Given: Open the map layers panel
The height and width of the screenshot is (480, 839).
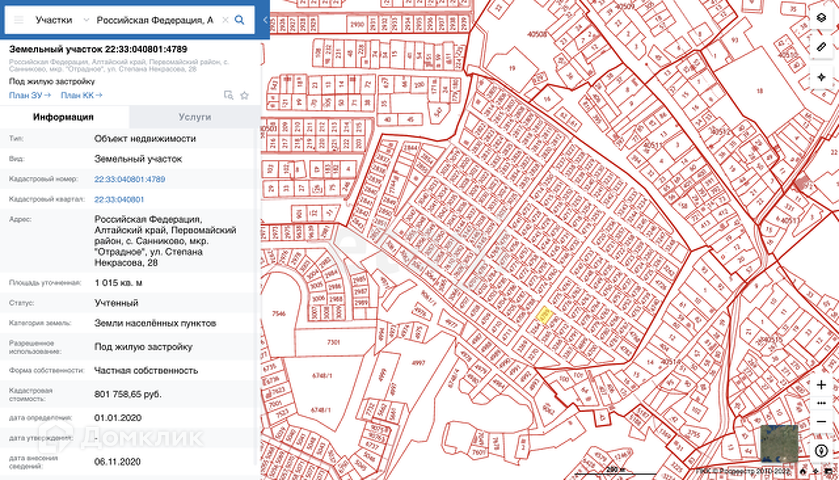Looking at the screenshot, I should (821, 18).
